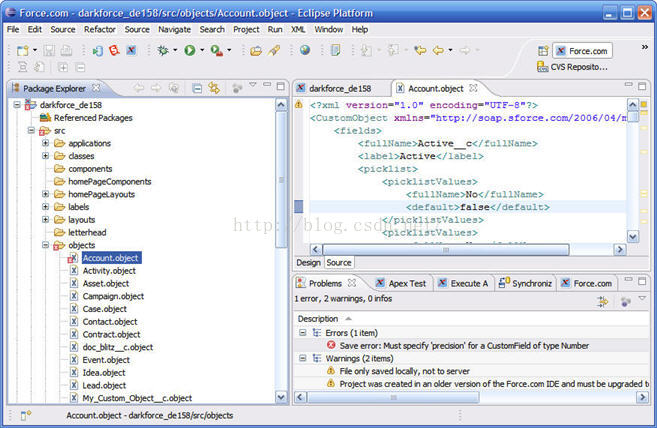Viewport: 657px width, 428px height.
Task: Minimize the Package Explorer view
Action: [x=267, y=85]
